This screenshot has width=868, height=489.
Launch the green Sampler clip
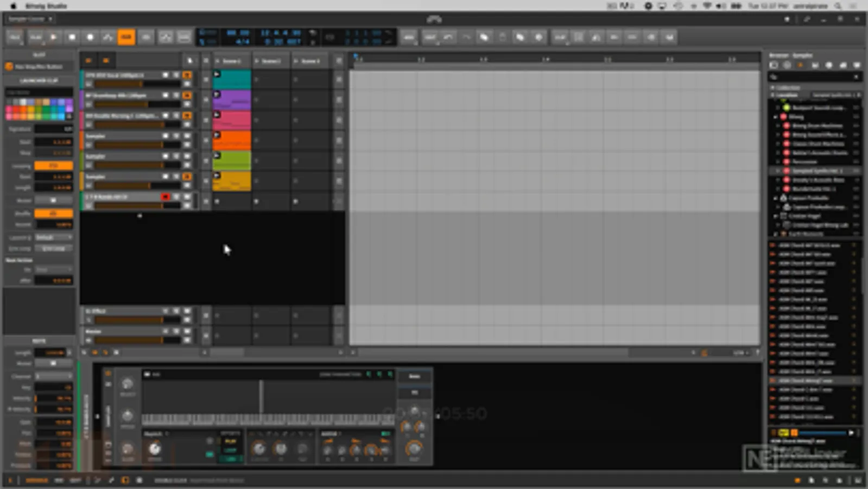217,155
